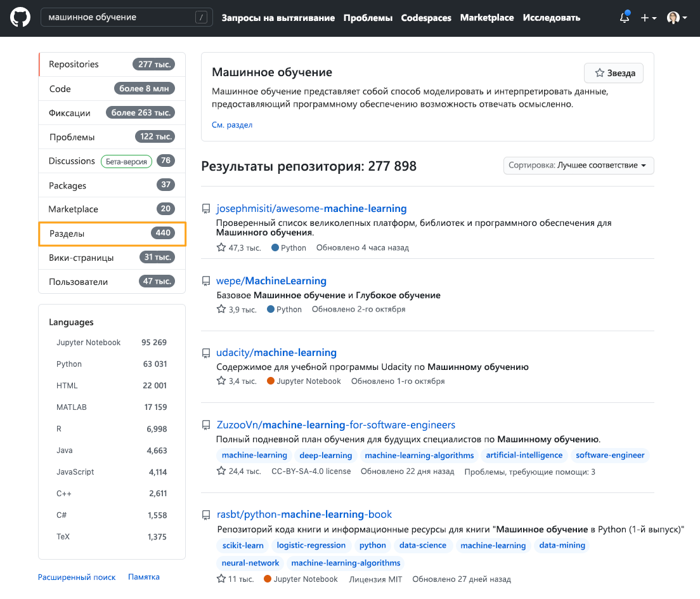Click the GitHub logo icon

19,17
